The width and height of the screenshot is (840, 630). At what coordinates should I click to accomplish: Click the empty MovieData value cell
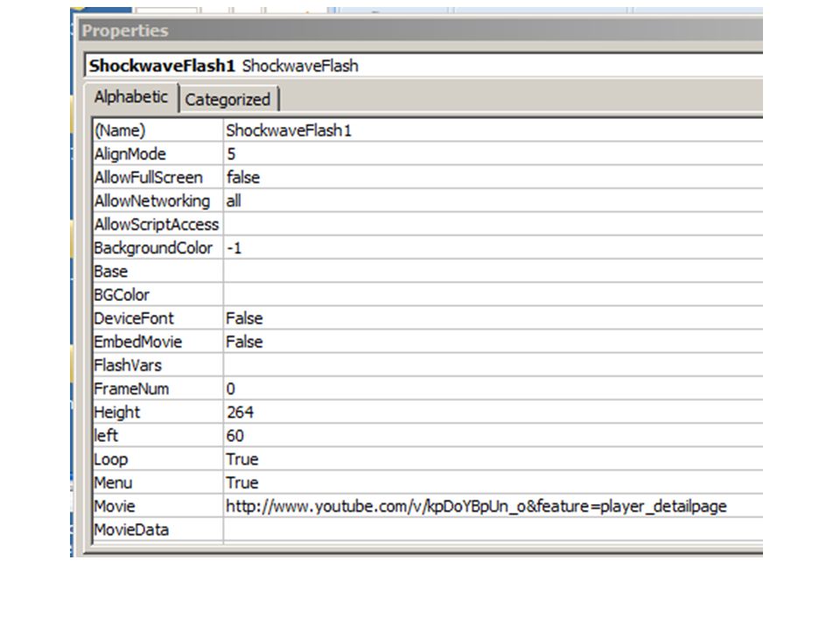point(493,530)
